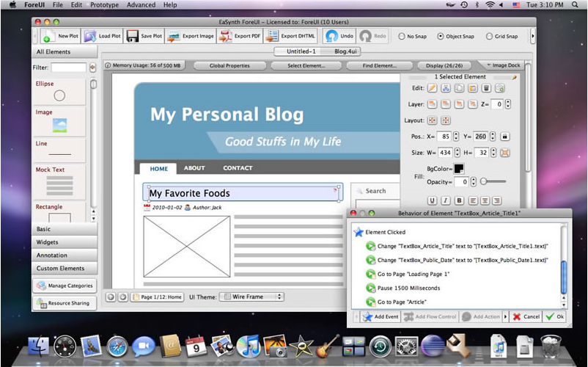Expand the Image Dock panel
588x367 pixels.
pos(503,65)
